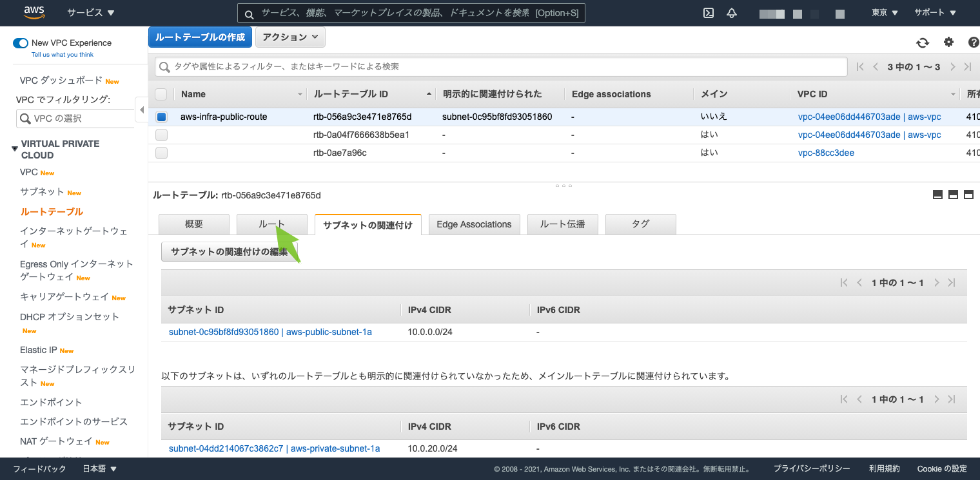Open the アクション dropdown
The image size is (980, 480).
[290, 37]
